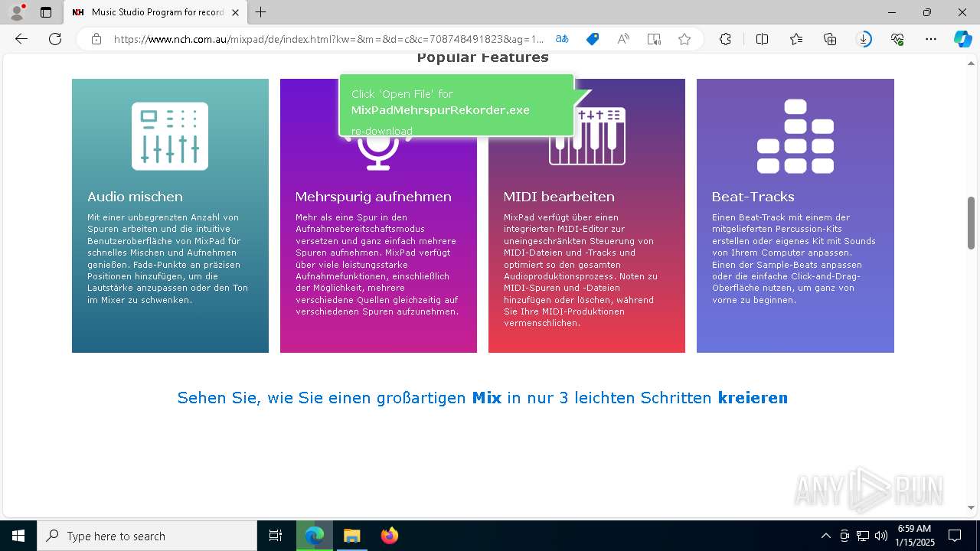This screenshot has width=980, height=551.
Task: Click the microphone icon on the Mehrspurig card
Action: click(x=378, y=152)
